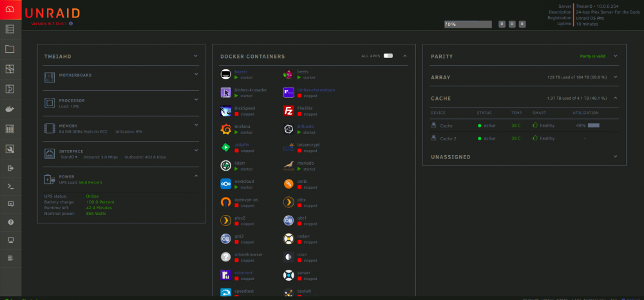Viewport: 644px width, 300px height.
Task: Click the beets container icon
Action: point(289,74)
